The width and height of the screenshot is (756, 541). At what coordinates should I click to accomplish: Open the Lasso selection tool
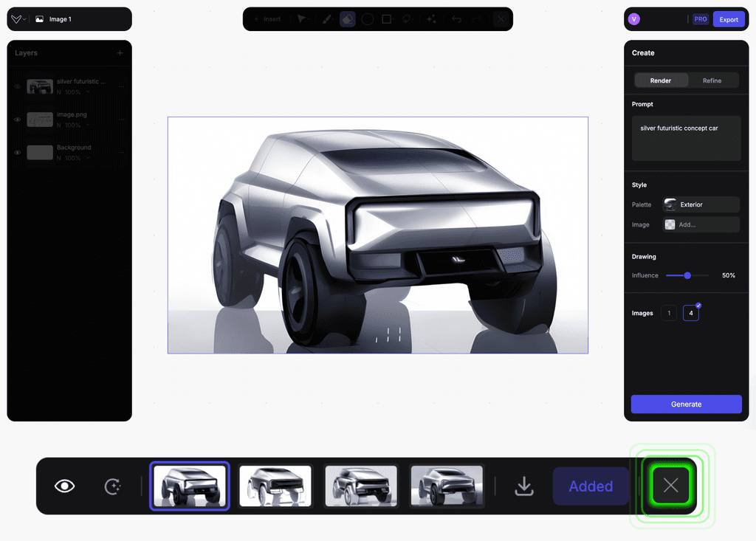(x=407, y=19)
